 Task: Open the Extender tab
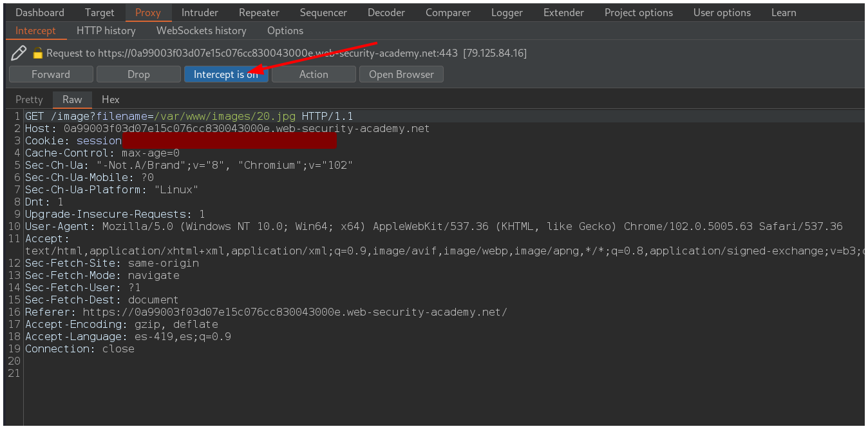tap(563, 12)
